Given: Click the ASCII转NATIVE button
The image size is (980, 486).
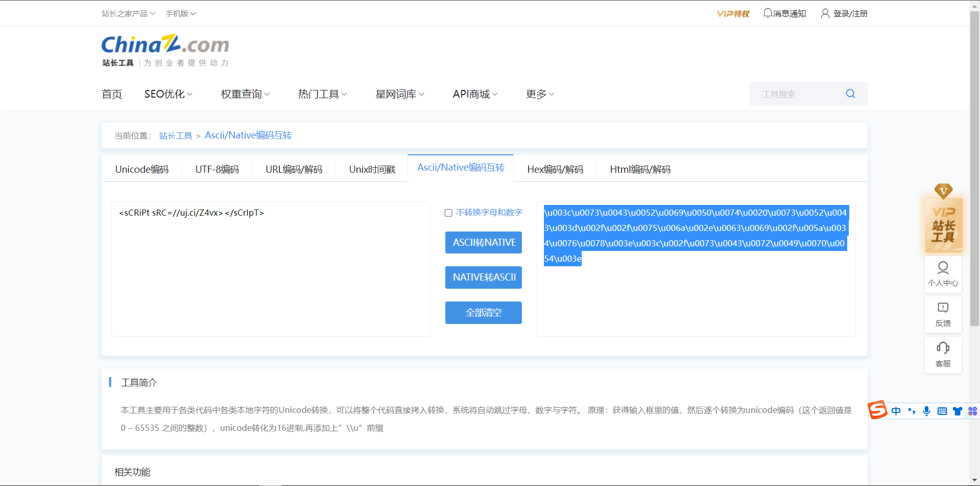Looking at the screenshot, I should (x=484, y=242).
